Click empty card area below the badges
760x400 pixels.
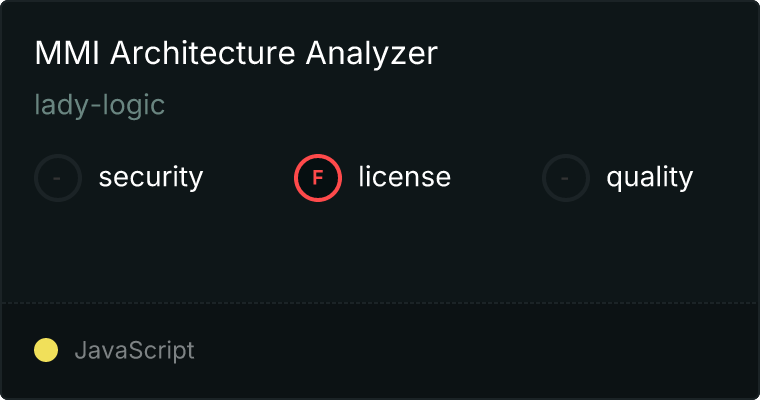[x=380, y=250]
